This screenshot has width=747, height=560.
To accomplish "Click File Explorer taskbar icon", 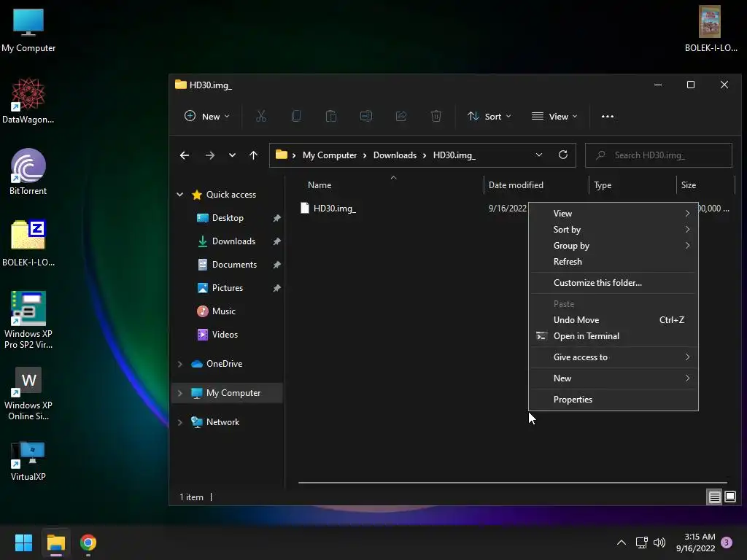I will (55, 542).
